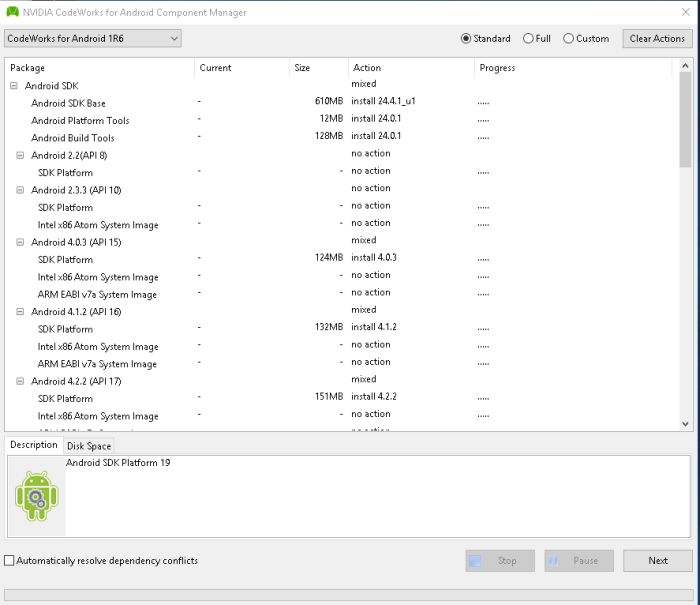Viewport: 700px width, 605px height.
Task: Collapse the Android 4.2.2 (API 17) node
Action: point(20,381)
